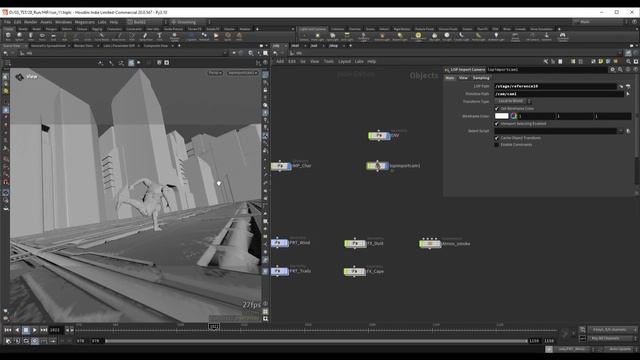Toggle Cache Object Transform checkbox
Screen dimensions: 640x360
click(497, 138)
